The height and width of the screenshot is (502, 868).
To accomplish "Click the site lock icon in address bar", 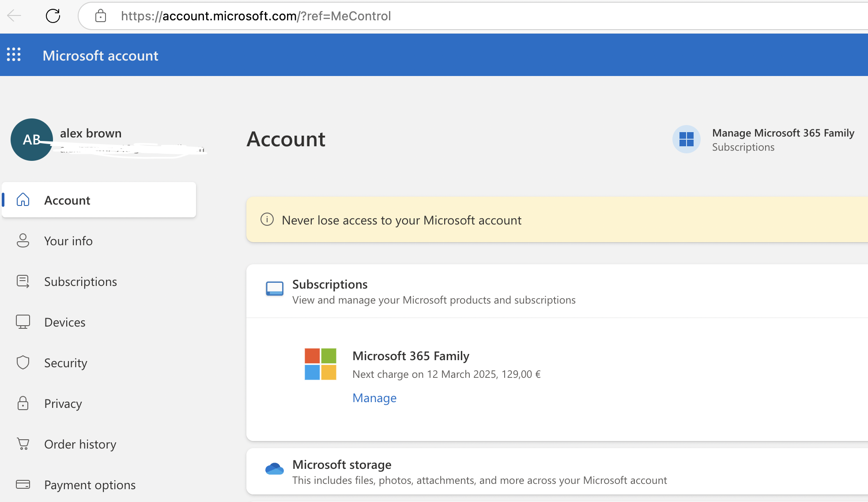I will (101, 16).
